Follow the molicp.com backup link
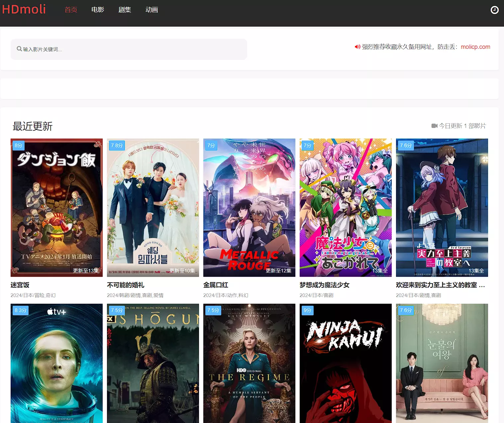Viewport: 504px width, 423px height. click(475, 47)
